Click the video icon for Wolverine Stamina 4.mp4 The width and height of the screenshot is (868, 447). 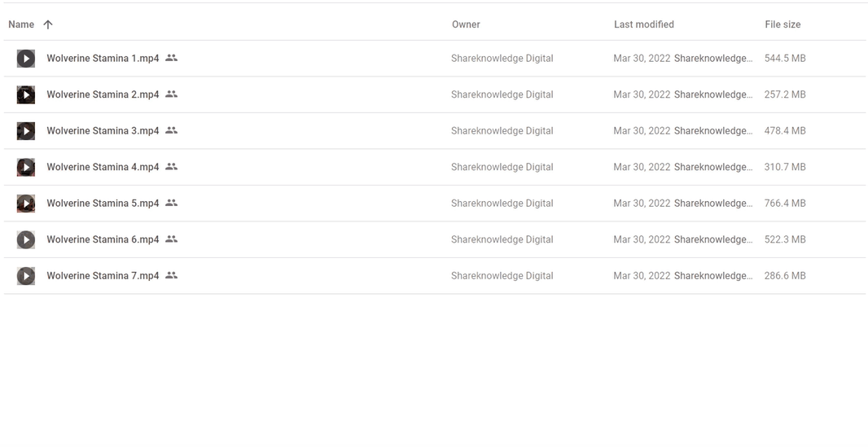[25, 167]
